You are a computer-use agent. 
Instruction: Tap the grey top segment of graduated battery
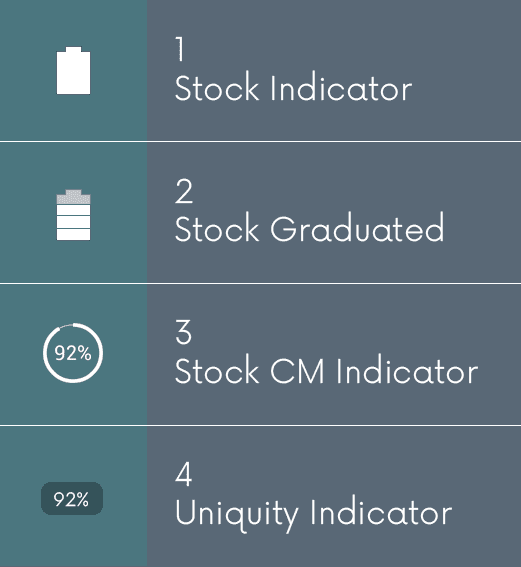[73, 197]
